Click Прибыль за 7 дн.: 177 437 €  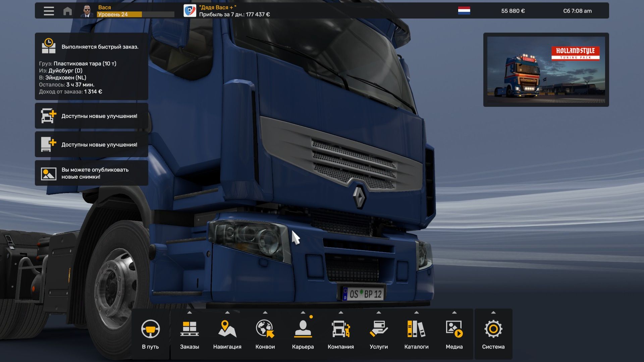point(234,14)
